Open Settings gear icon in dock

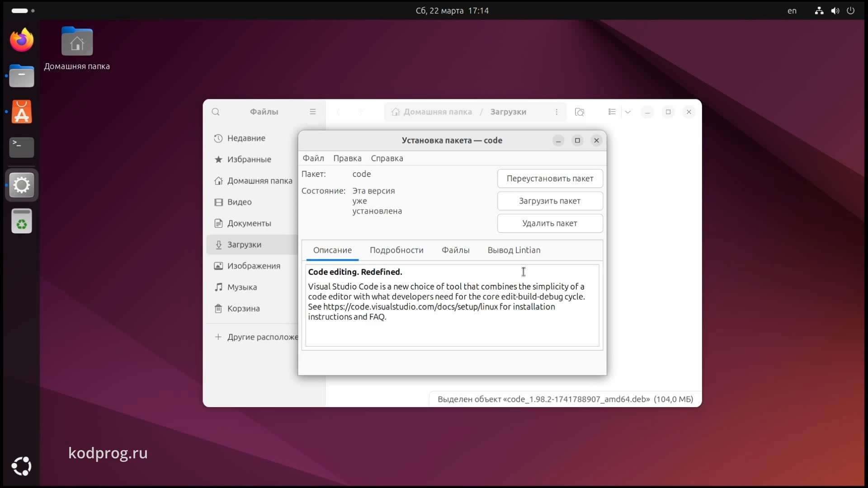tap(22, 185)
